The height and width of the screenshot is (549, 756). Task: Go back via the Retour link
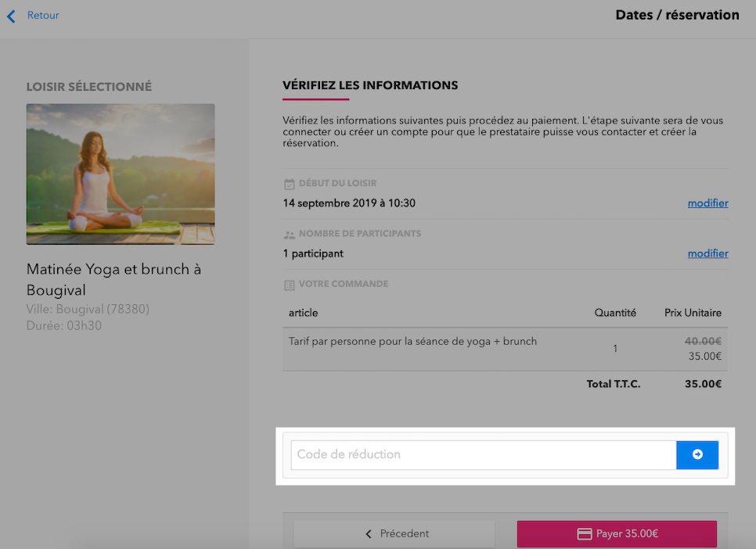tap(43, 16)
